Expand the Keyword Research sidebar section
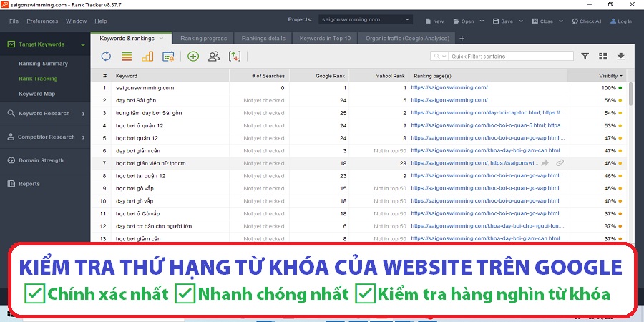Image resolution: width=644 pixels, height=322 pixels. pyautogui.click(x=44, y=114)
